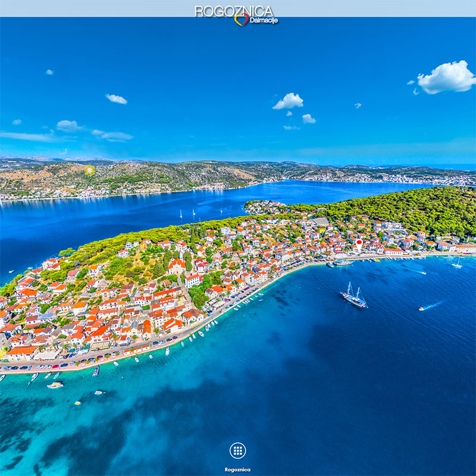Viewport: 476px width, 476px height.
Task: Click the ROGOZNICA logo title
Action: 234,11
